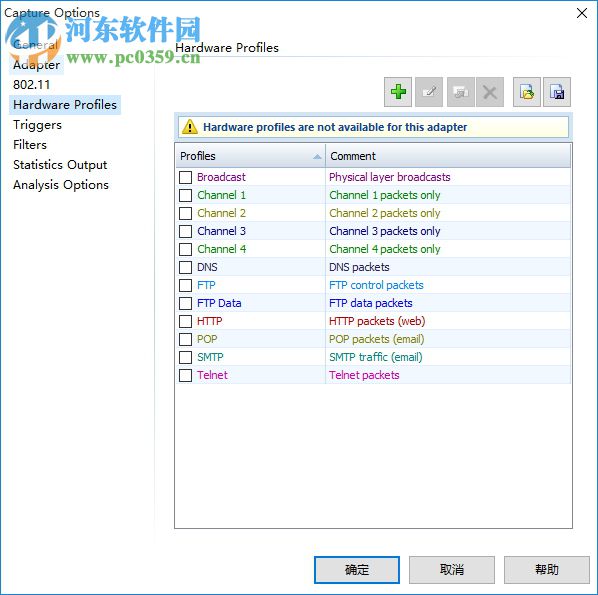598x595 pixels.
Task: Click the yellow warning triangle icon
Action: pyautogui.click(x=190, y=127)
